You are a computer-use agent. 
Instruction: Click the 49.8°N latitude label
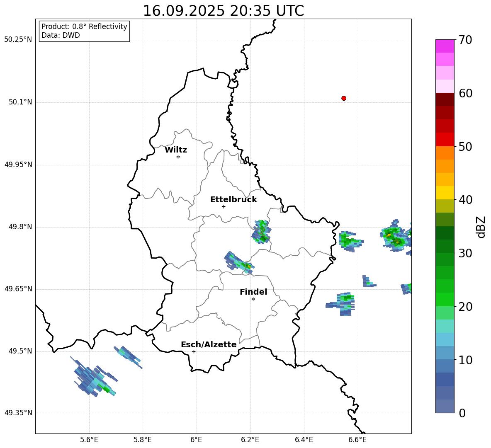click(x=20, y=227)
